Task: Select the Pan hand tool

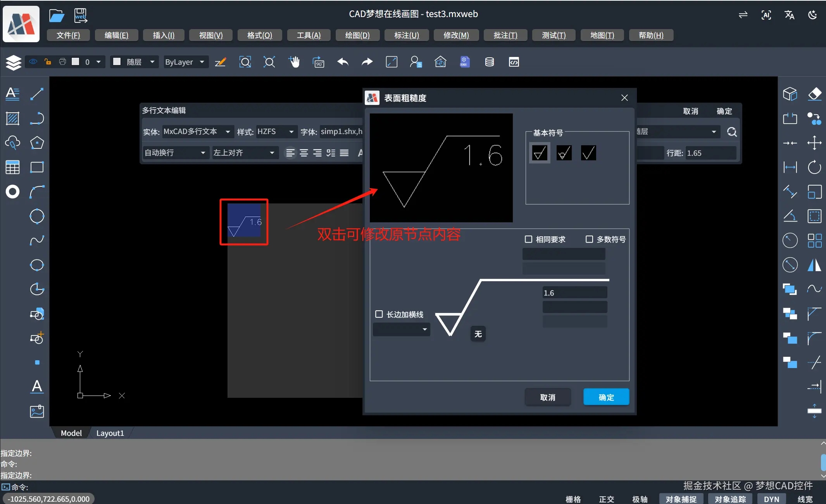Action: pyautogui.click(x=294, y=62)
